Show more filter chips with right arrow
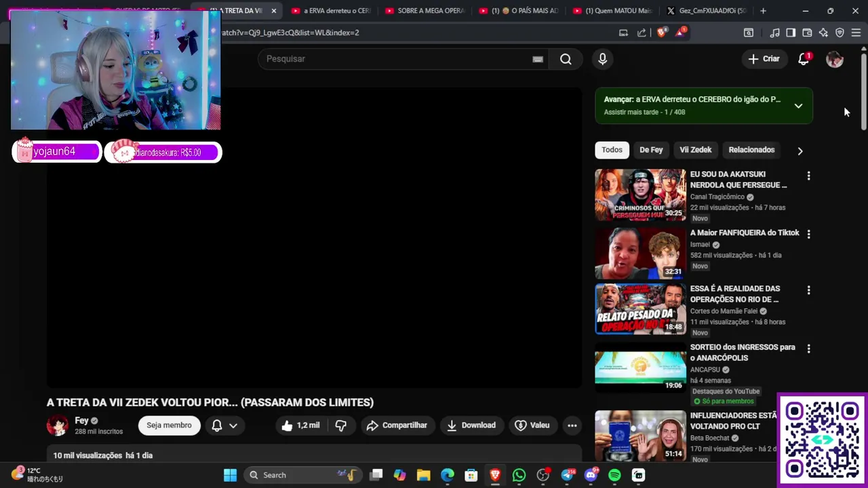Screen dimensions: 868x488 [x=800, y=150]
